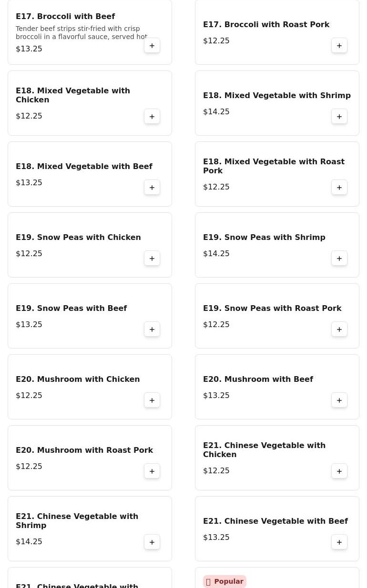
Task: Add E17 Broccoli with Beef to cart
Action: coord(152,46)
